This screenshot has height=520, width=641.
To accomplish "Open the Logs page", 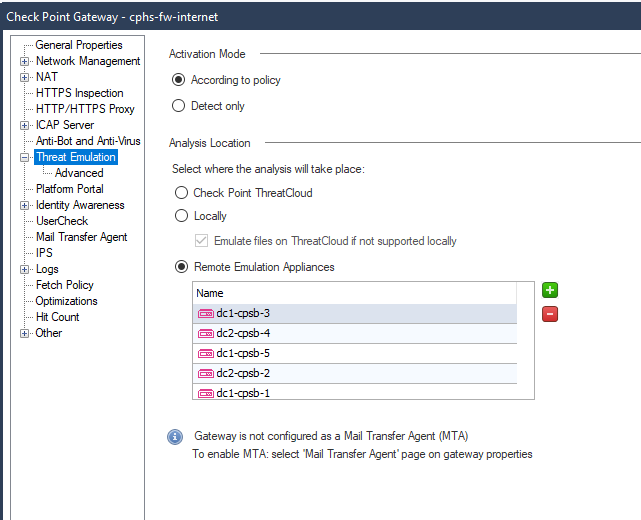I will (x=47, y=269).
